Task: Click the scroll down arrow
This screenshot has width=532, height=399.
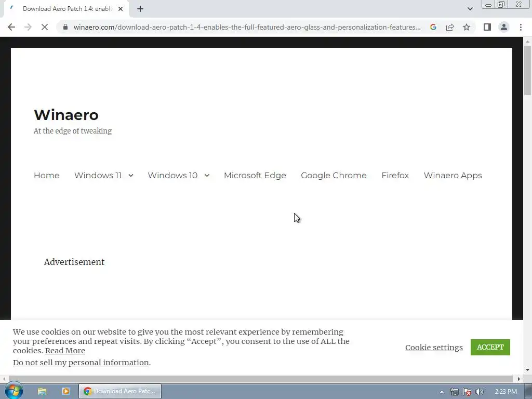Action: [x=527, y=369]
